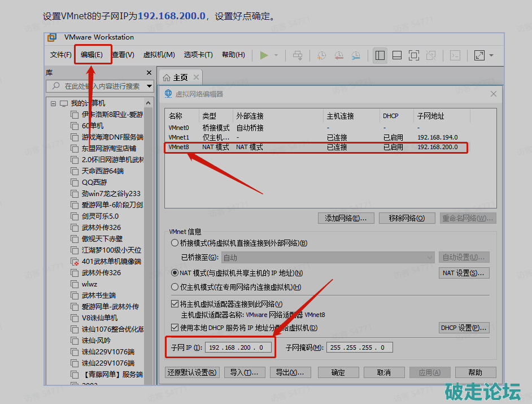Select the 仅主机模式 radio button
This screenshot has height=404, width=532.
click(x=175, y=288)
